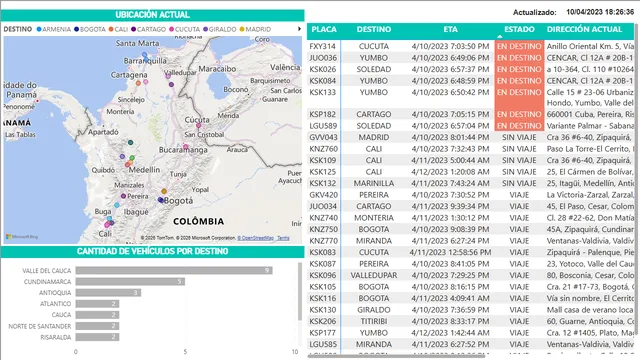Click the UBICACIÓN ACTUAL title bar
640x360 pixels.
point(152,15)
